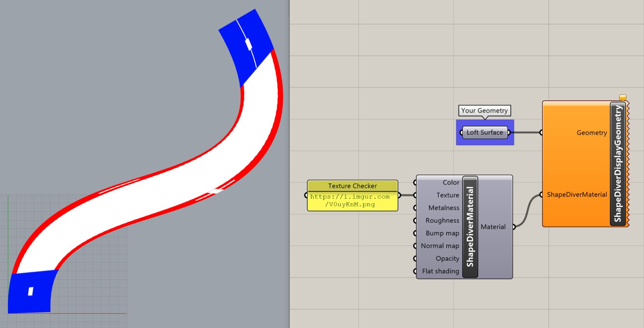
Task: Click the Bump map input
Action: [x=442, y=233]
